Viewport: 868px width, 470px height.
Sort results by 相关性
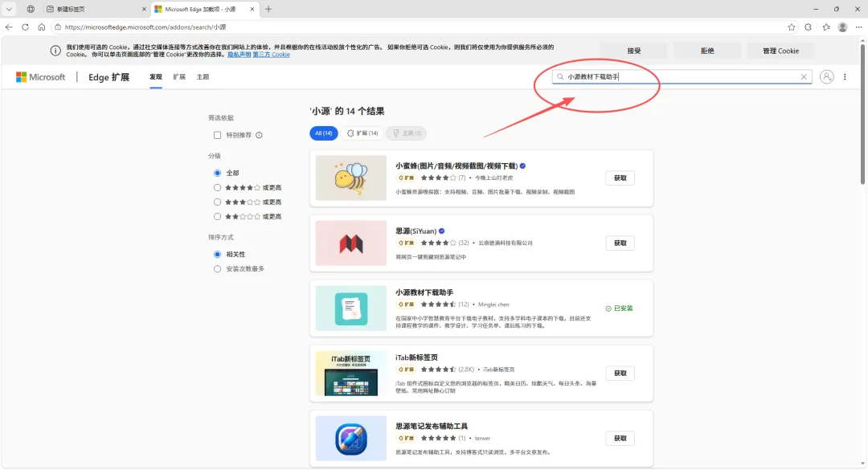(217, 255)
